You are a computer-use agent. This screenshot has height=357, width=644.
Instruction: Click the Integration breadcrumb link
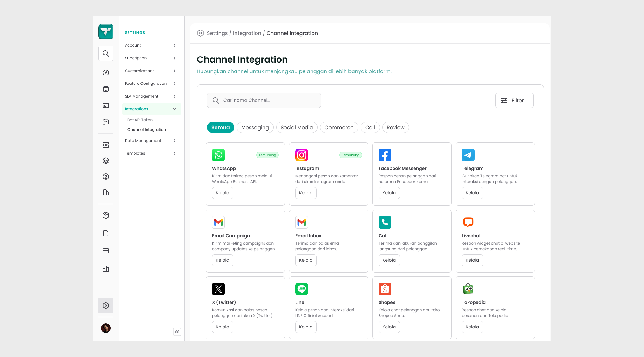(x=247, y=33)
